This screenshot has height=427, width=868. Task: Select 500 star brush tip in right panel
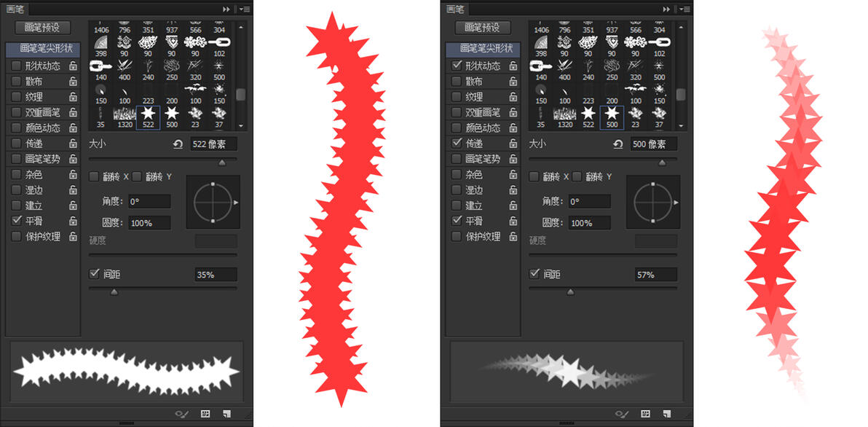pos(612,117)
